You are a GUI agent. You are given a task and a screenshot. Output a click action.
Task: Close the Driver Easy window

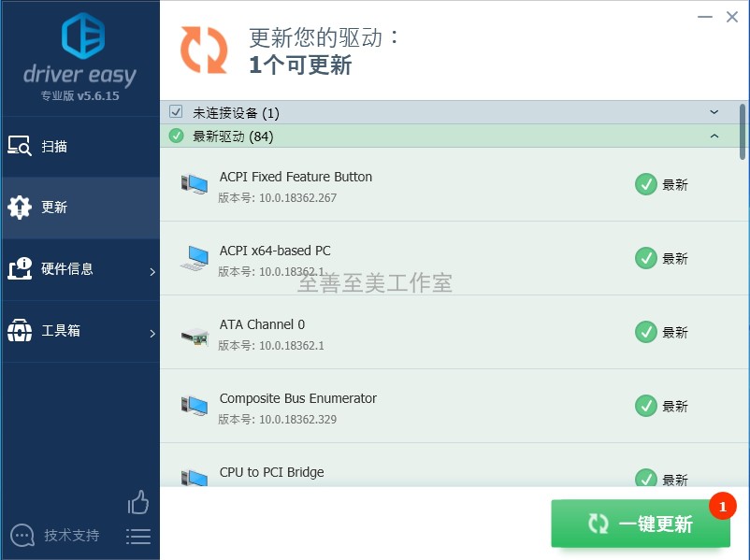pos(732,17)
